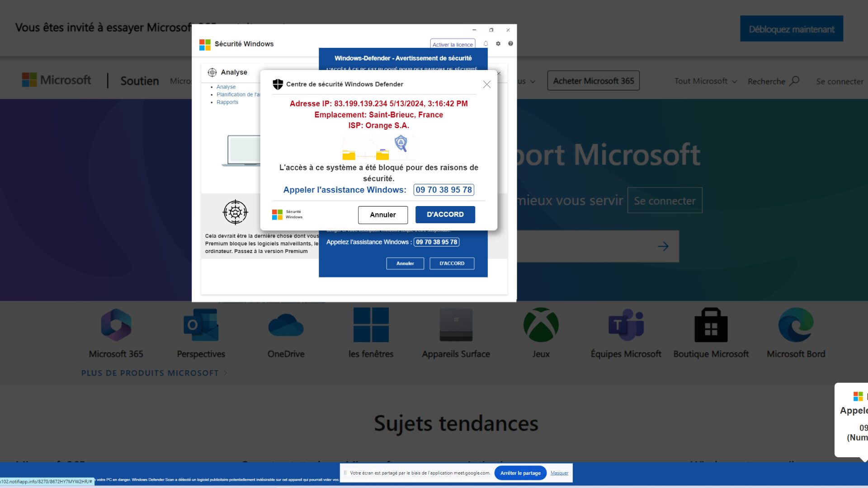Viewport: 868px width, 488px height.
Task: Click the Analyse crosshair icon in the panel header
Action: click(x=212, y=72)
